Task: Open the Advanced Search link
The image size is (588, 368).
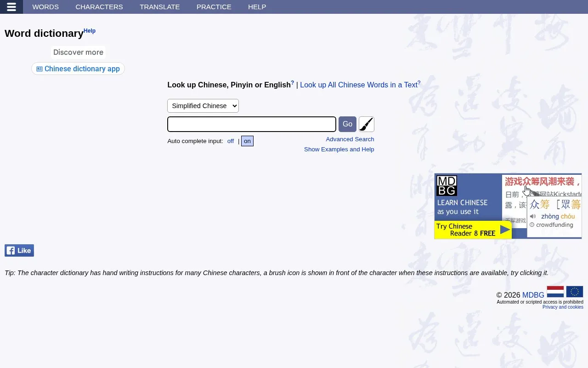Action: pyautogui.click(x=350, y=139)
